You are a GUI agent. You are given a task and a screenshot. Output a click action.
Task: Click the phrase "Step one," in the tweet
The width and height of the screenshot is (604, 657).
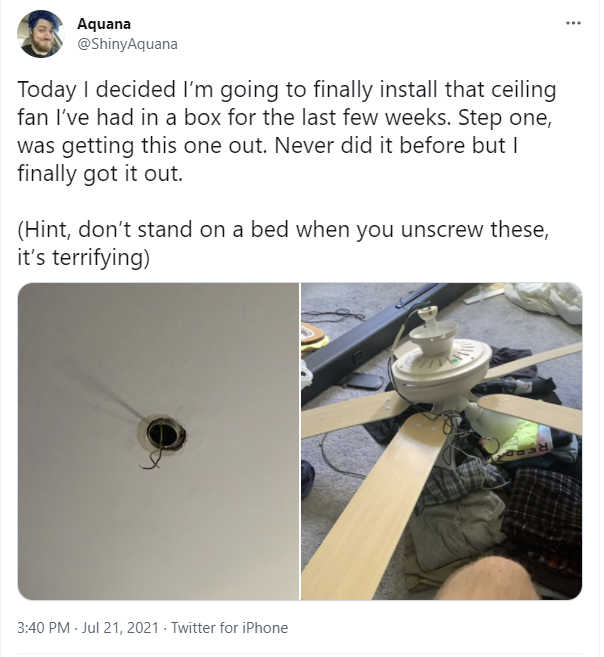(505, 118)
